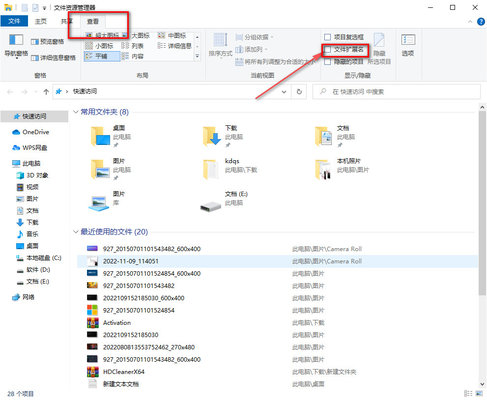Select 详细信息 layout option
Viewport: 487px width, 400px height.
(x=174, y=46)
